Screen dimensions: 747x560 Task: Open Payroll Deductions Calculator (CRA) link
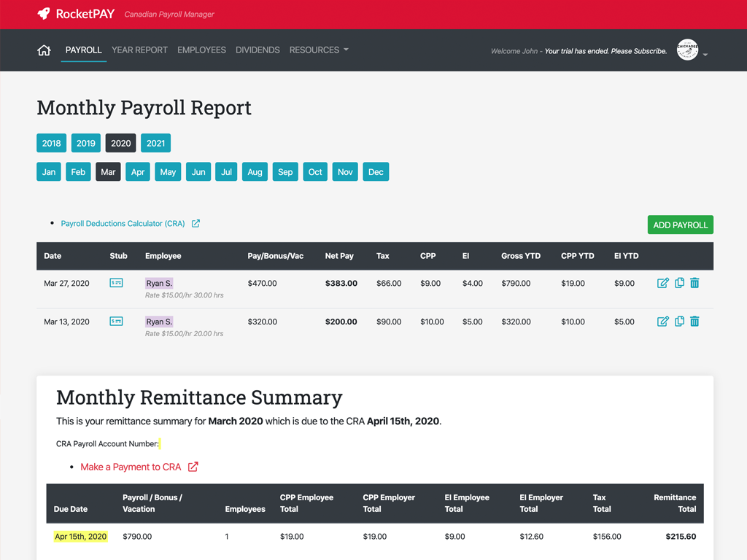[x=123, y=224]
